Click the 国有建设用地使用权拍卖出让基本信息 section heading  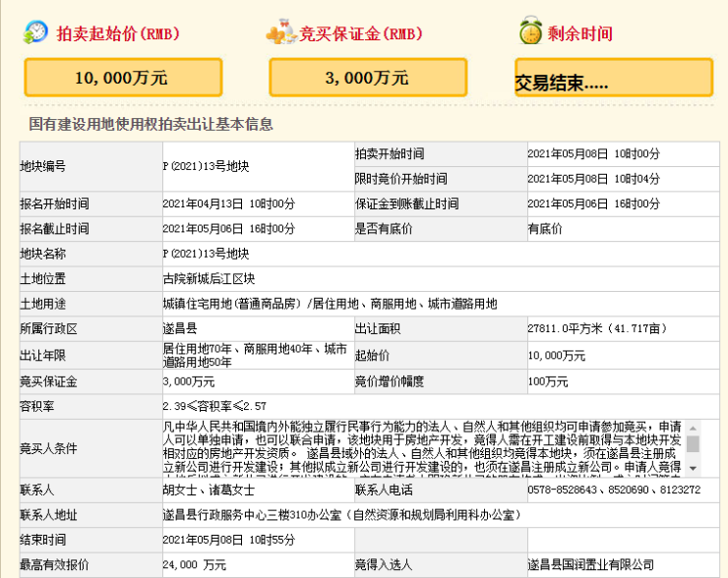click(151, 125)
